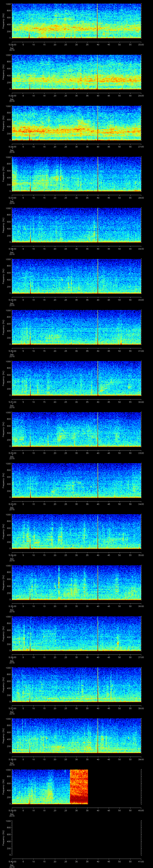Click the 31:00 end time label
Image resolution: width=153 pixels, height=868 pixels.
141,351
